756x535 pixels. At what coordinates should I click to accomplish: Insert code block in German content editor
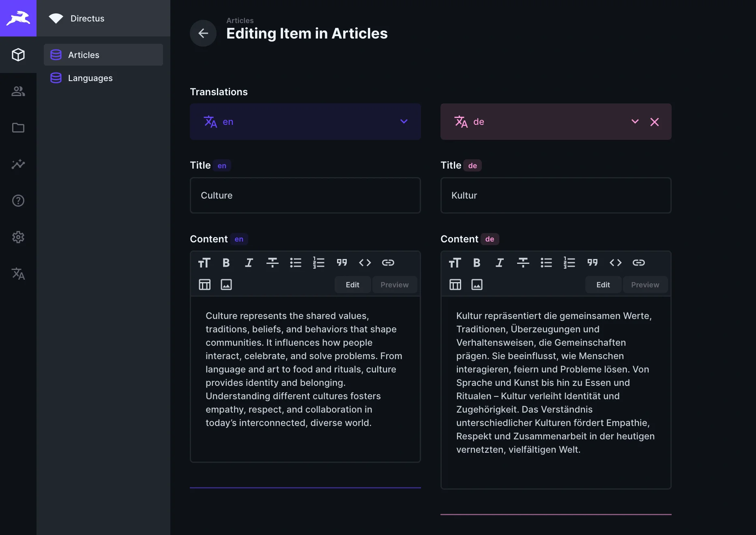(x=615, y=263)
